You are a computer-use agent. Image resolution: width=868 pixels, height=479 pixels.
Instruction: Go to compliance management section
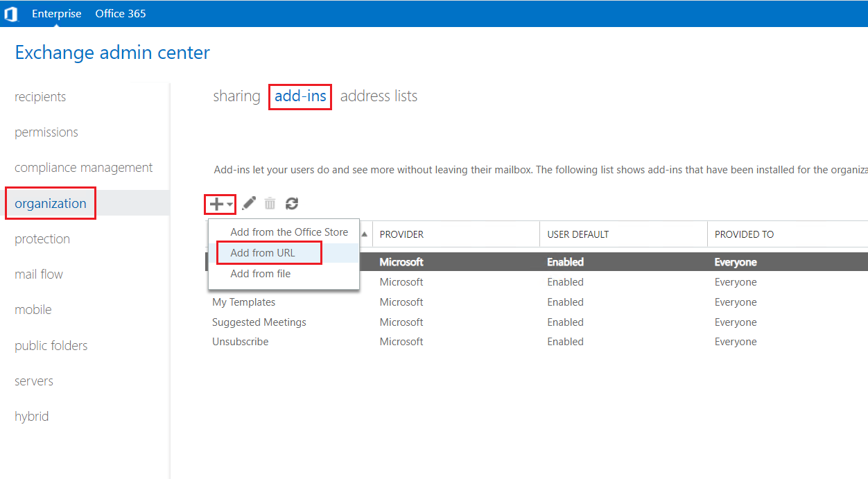(84, 168)
